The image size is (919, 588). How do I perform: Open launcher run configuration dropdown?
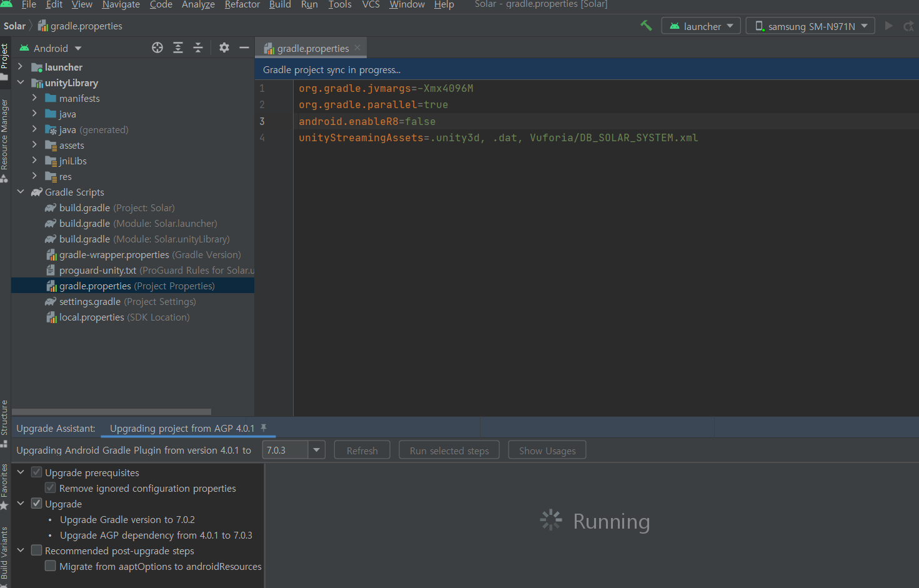click(701, 26)
